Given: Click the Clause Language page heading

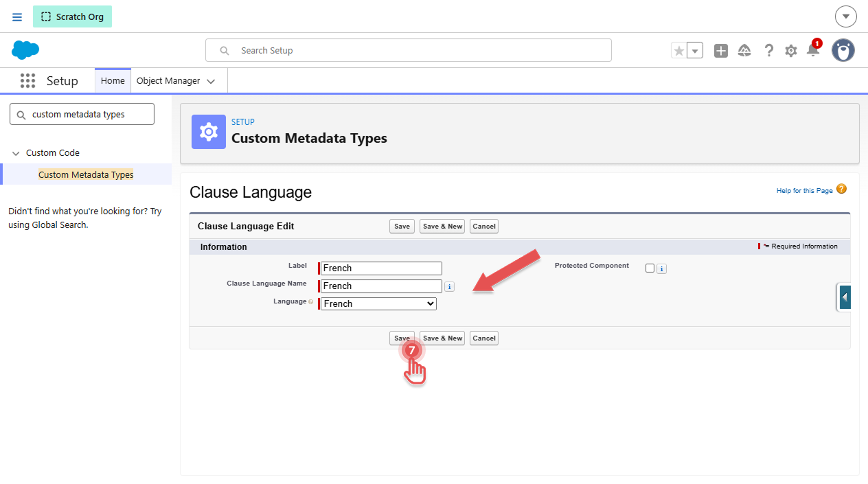Looking at the screenshot, I should (x=251, y=192).
